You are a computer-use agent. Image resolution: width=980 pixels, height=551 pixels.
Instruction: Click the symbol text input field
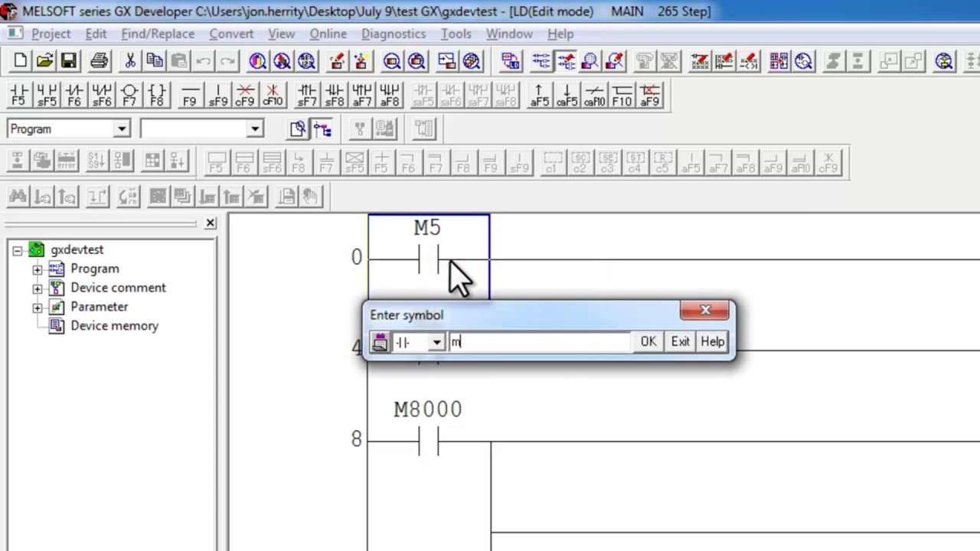click(x=539, y=342)
